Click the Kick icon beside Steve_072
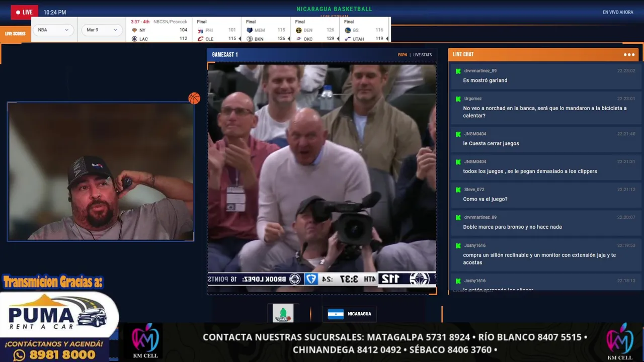The image size is (644, 362). [x=458, y=190]
